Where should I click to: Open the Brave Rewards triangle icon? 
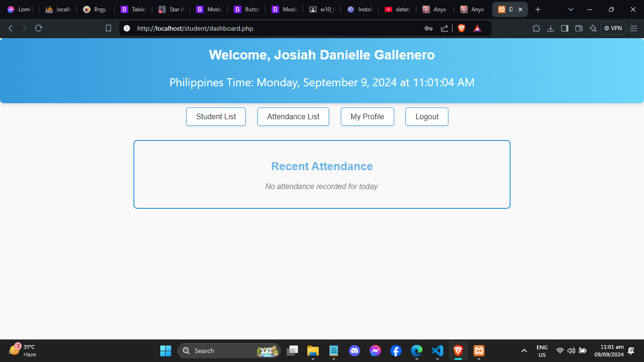click(477, 28)
